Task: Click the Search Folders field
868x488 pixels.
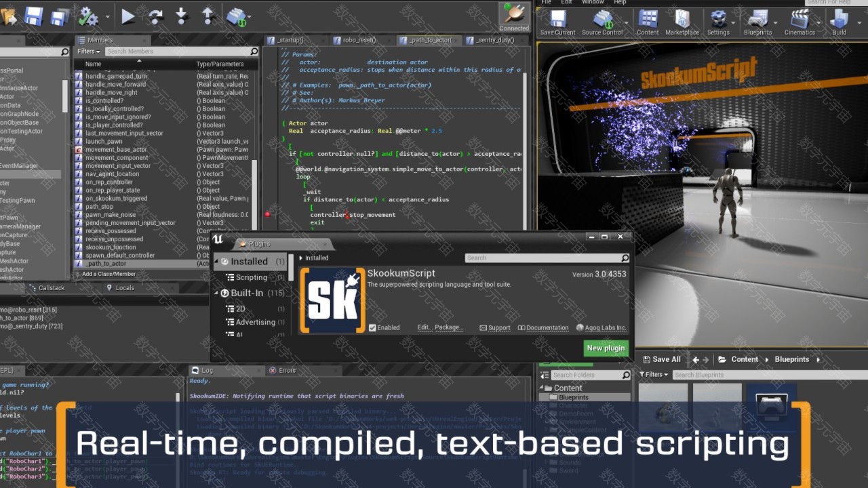Action: pos(587,375)
